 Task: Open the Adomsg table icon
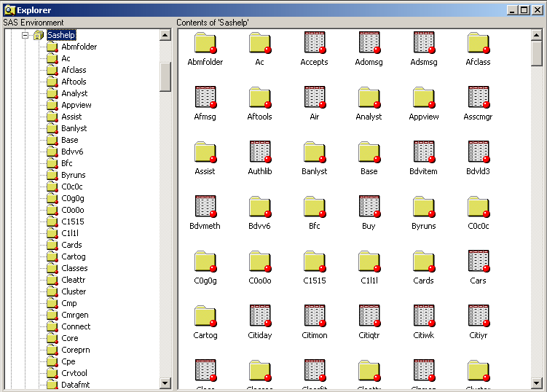pos(369,42)
